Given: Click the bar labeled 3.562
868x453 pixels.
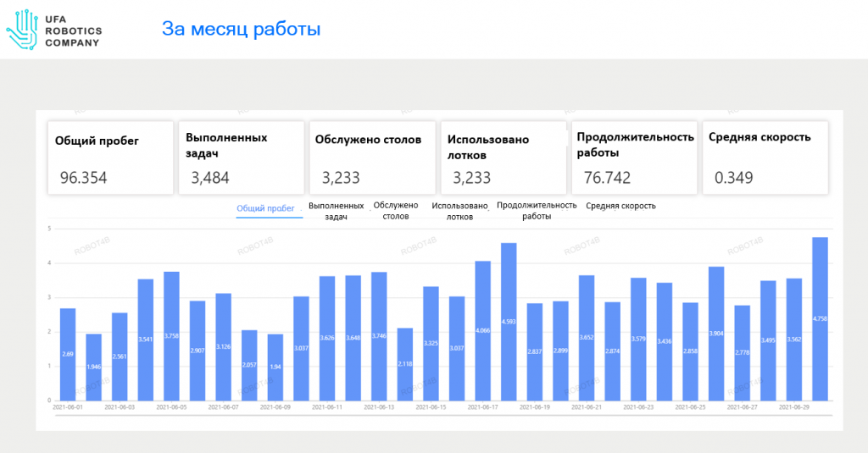Looking at the screenshot, I should click(x=794, y=340).
